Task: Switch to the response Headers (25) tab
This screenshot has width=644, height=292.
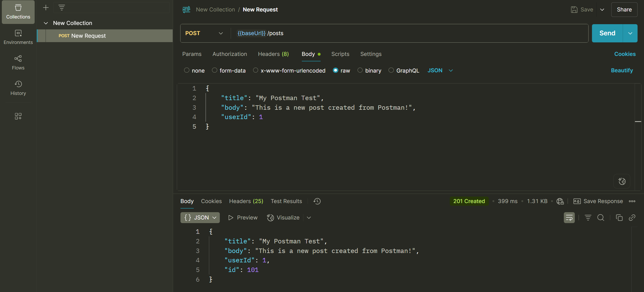Action: (x=246, y=201)
